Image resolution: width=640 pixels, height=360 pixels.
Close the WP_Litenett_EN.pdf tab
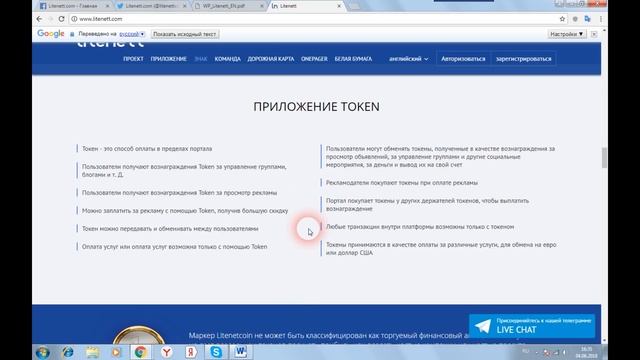point(262,6)
